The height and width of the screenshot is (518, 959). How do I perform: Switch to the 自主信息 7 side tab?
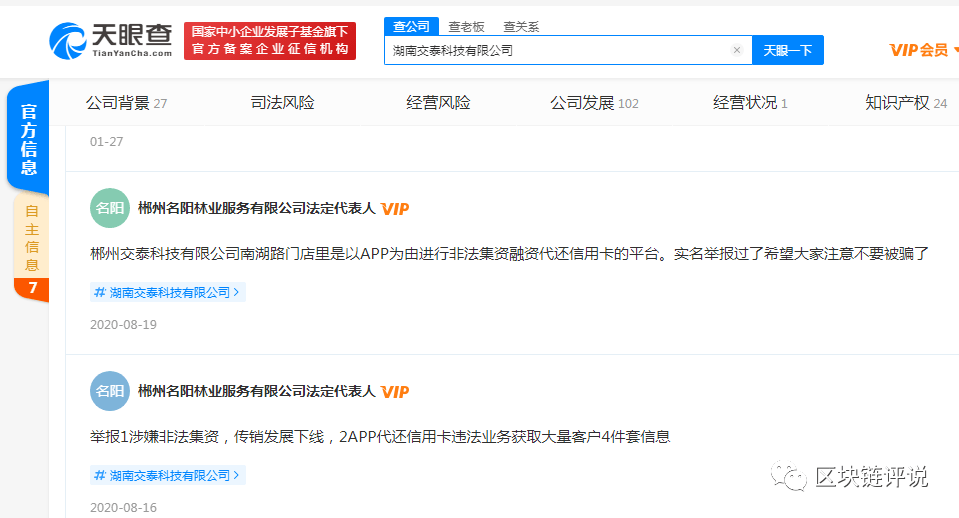point(32,248)
